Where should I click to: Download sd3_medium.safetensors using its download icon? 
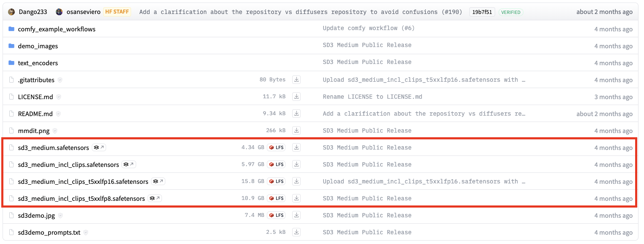pyautogui.click(x=296, y=147)
